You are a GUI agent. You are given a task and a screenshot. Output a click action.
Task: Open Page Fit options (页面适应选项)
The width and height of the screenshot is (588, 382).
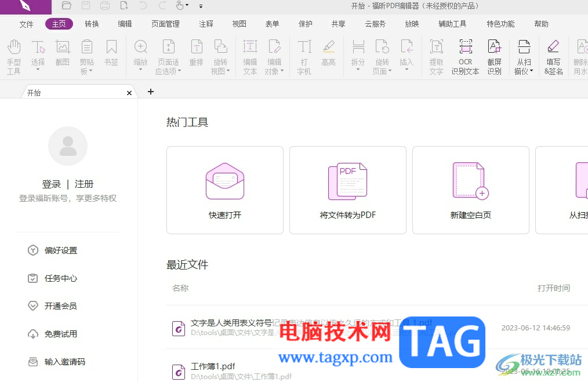[168, 57]
